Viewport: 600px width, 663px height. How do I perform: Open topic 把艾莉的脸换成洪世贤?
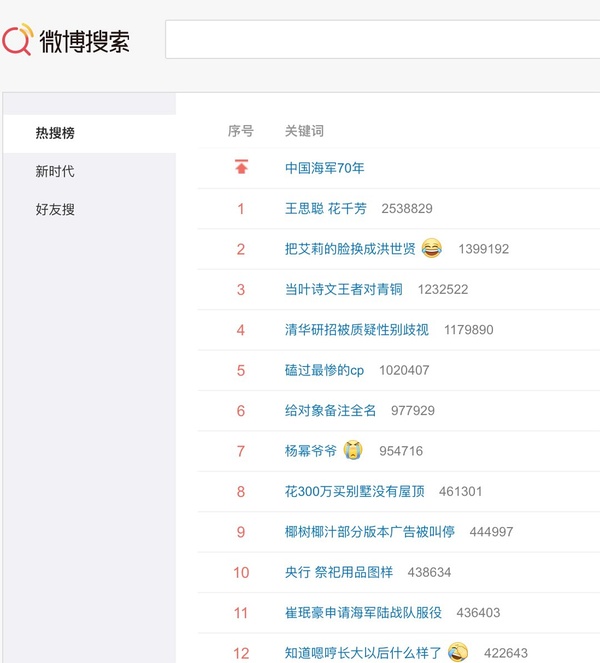tap(350, 249)
